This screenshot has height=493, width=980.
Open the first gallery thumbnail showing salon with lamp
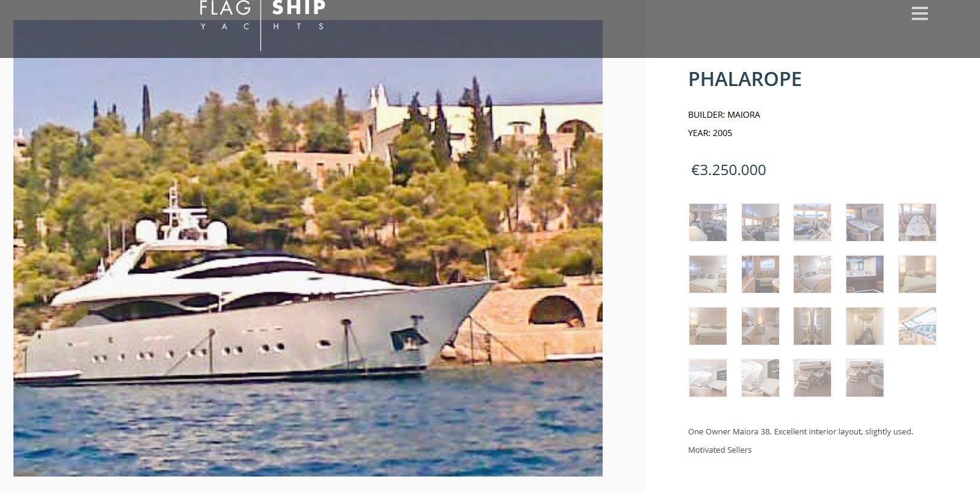[708, 223]
